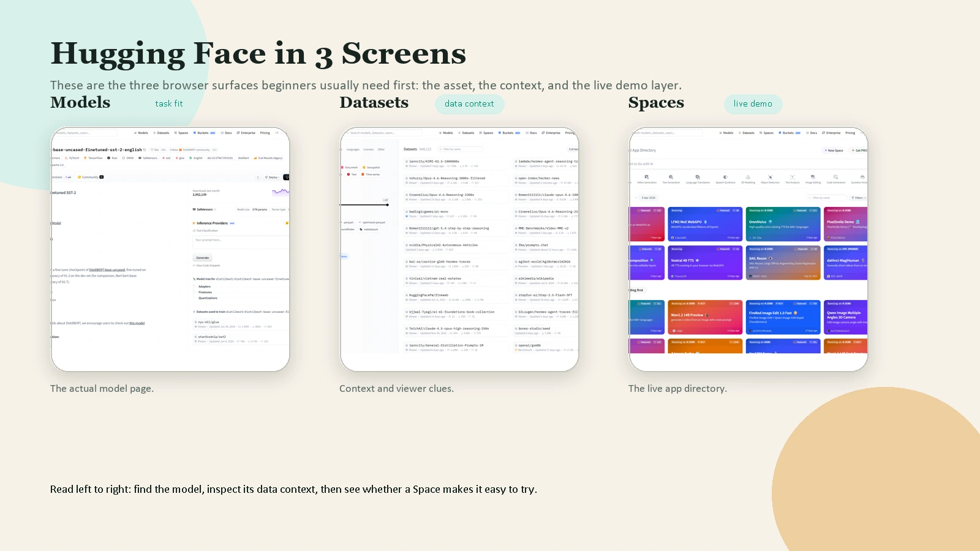Open the underlined 'this model' link
This screenshot has width=980, height=551.
(137, 323)
